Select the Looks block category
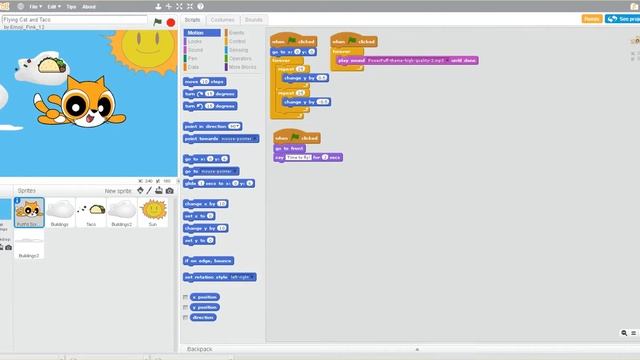This screenshot has height=360, width=640. [x=202, y=41]
